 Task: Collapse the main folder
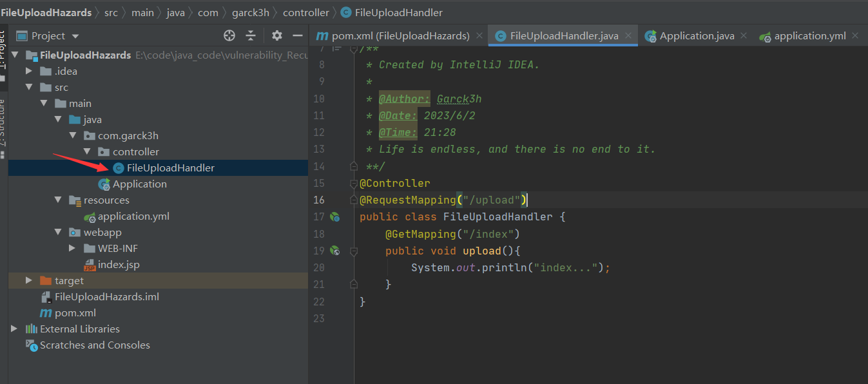point(43,103)
